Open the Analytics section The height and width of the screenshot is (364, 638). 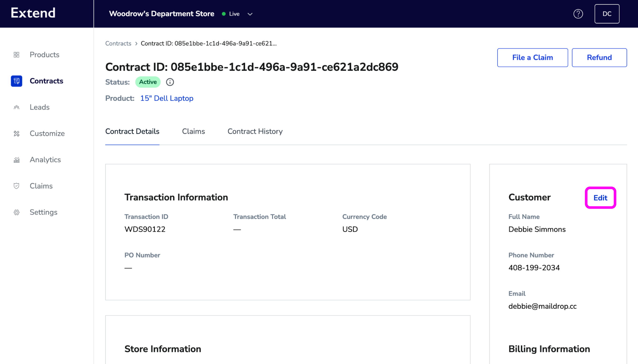[x=45, y=160]
